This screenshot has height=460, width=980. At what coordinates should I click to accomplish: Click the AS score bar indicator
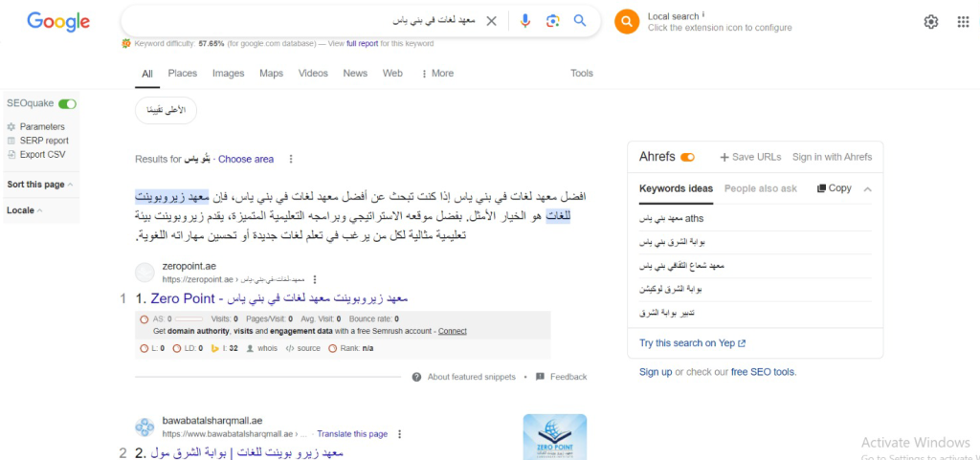pos(189,319)
